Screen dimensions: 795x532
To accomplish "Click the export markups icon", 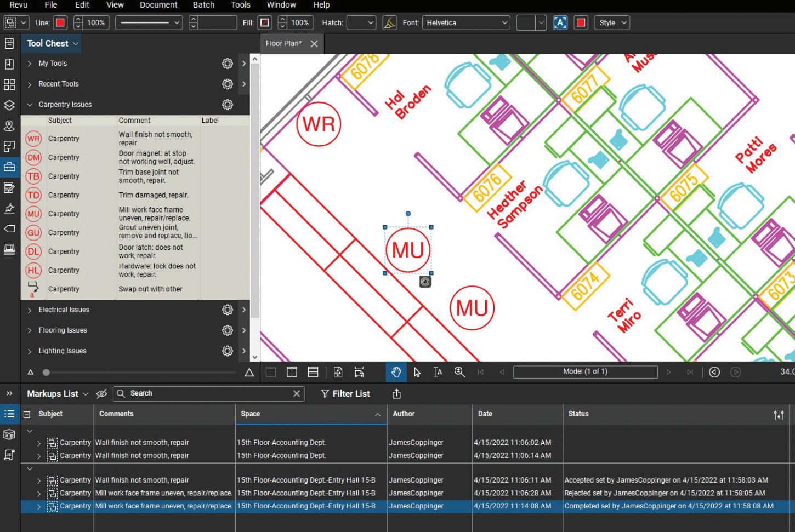I will tap(396, 394).
